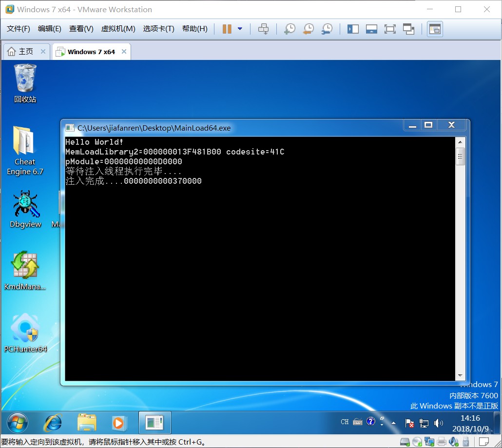This screenshot has width=502, height=448.
Task: Open the 帮助(H) menu
Action: pos(194,29)
